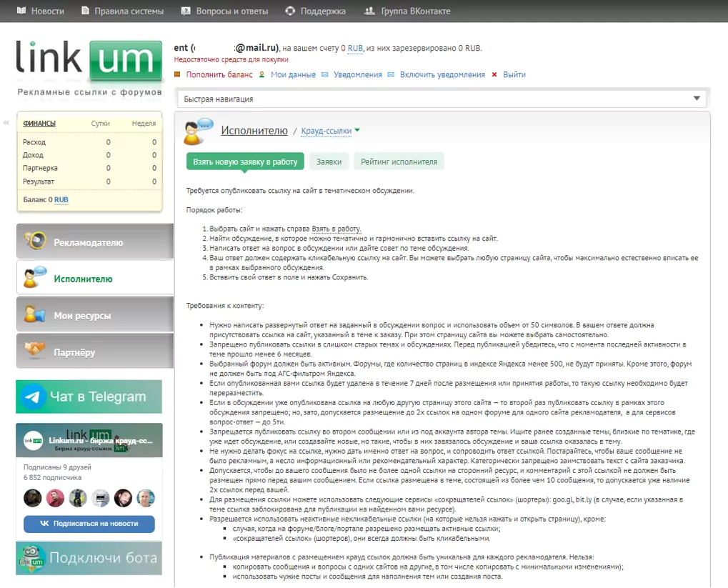This screenshot has height=588, width=728.
Task: Click the lifebuoy icon beside Поддержка
Action: 290,11
